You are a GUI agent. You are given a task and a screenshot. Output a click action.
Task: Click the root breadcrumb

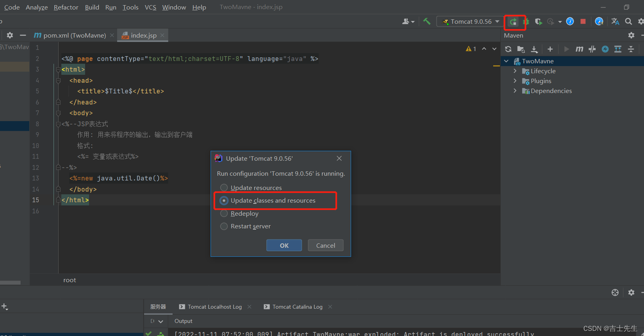(70, 280)
